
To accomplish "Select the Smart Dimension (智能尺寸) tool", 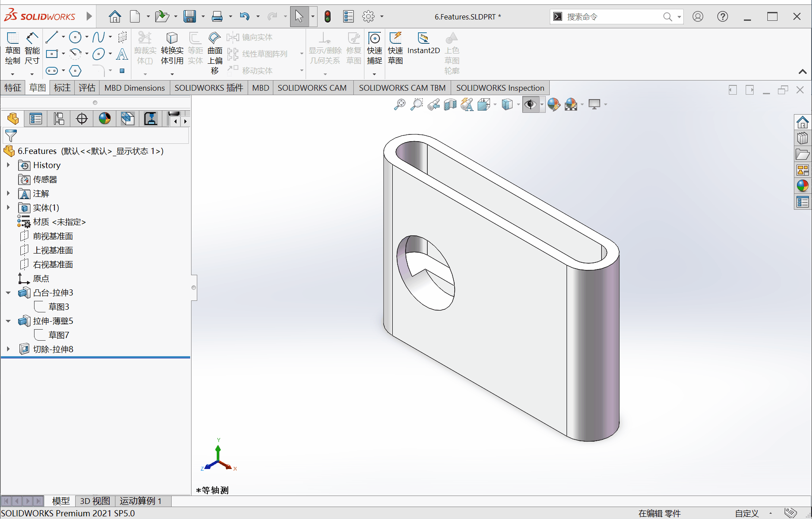I will pyautogui.click(x=32, y=49).
